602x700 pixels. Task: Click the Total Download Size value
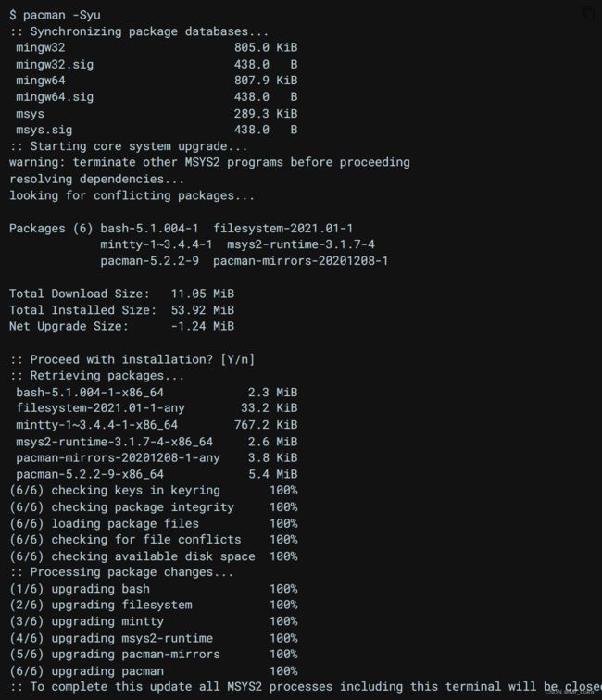202,294
